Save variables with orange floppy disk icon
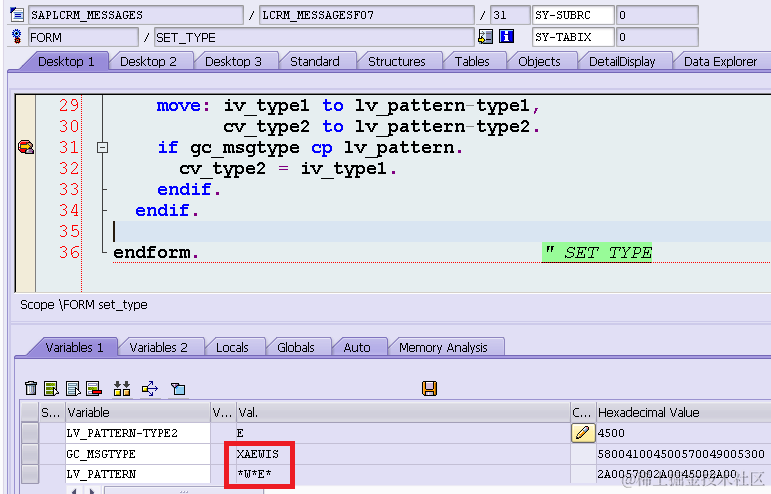Viewport: 771px width, 494px height. coord(429,388)
